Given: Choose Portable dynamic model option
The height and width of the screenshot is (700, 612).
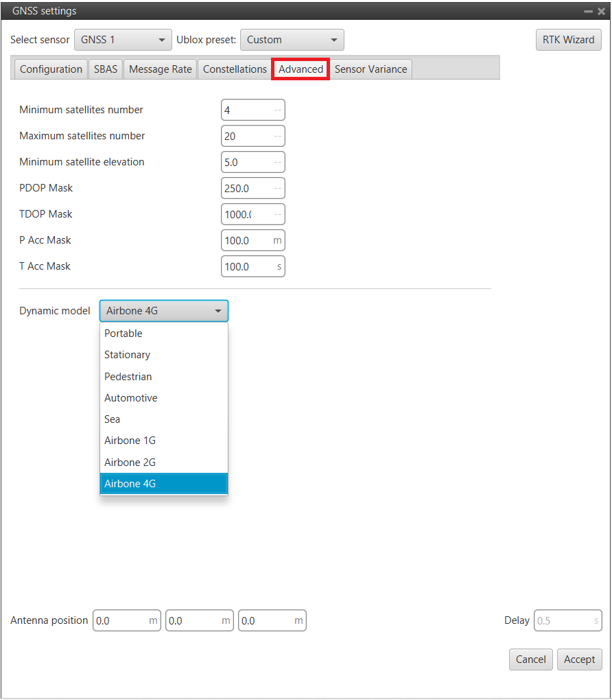Looking at the screenshot, I should tap(123, 334).
